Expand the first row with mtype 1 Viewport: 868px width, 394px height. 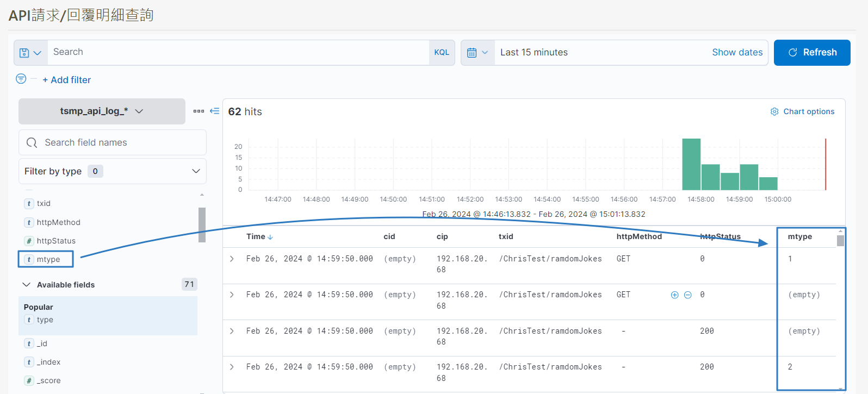(232, 259)
